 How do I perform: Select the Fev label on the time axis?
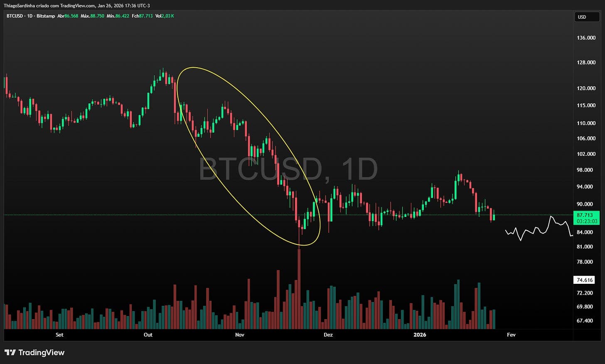point(511,334)
